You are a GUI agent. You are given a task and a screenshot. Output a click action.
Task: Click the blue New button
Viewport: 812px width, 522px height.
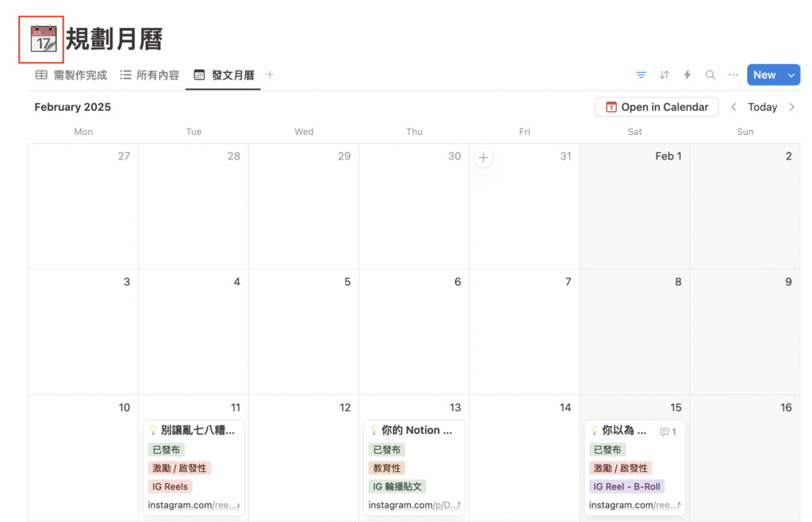point(764,75)
